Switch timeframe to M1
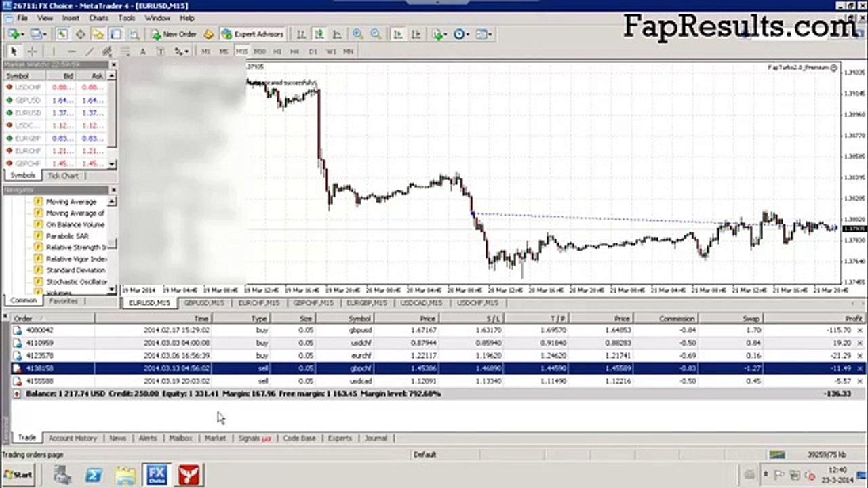This screenshot has width=868, height=488. (206, 52)
